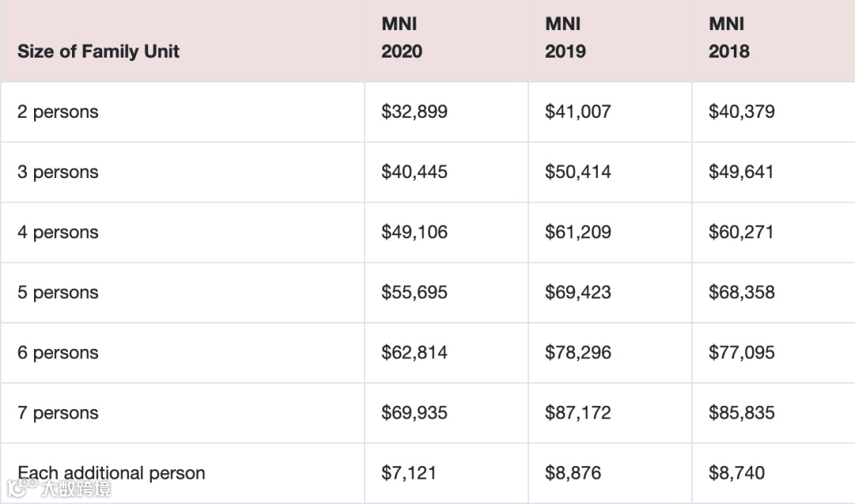855x504 pixels.
Task: Select the "Each additional person" row label
Action: tap(111, 473)
